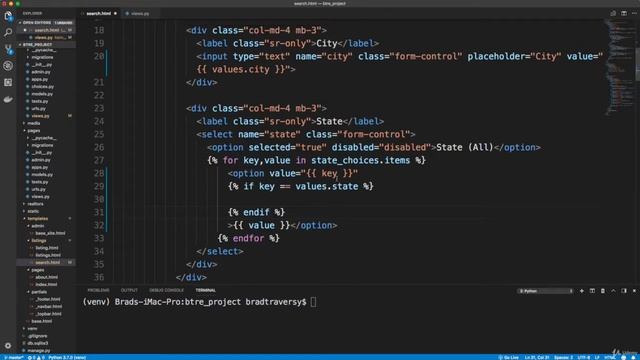640x360 pixels.
Task: Collapse the listings folder under templates
Action: tap(39, 240)
